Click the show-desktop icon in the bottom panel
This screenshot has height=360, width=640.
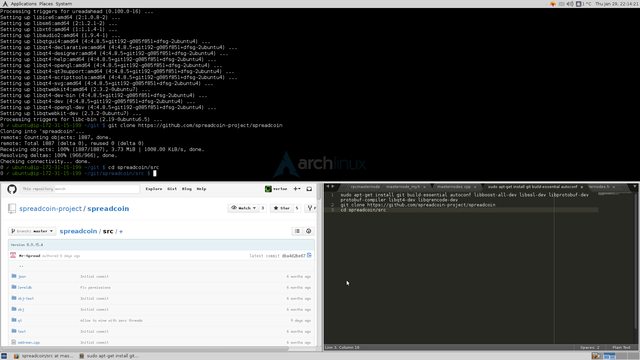coord(4,356)
